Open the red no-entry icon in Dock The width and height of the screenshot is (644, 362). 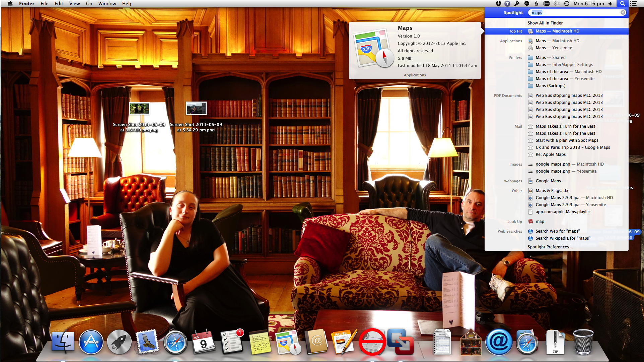[x=372, y=342]
